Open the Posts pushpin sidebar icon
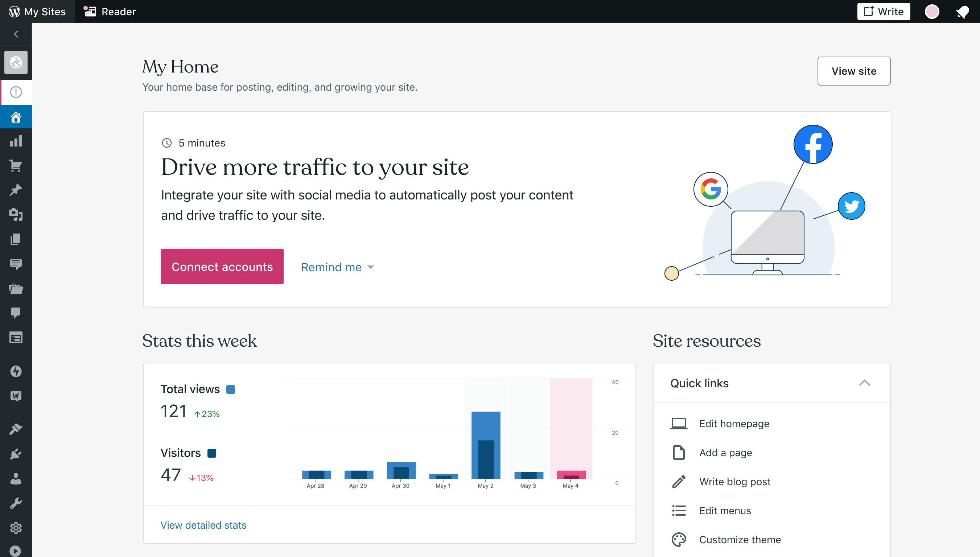This screenshot has height=557, width=980. click(16, 190)
